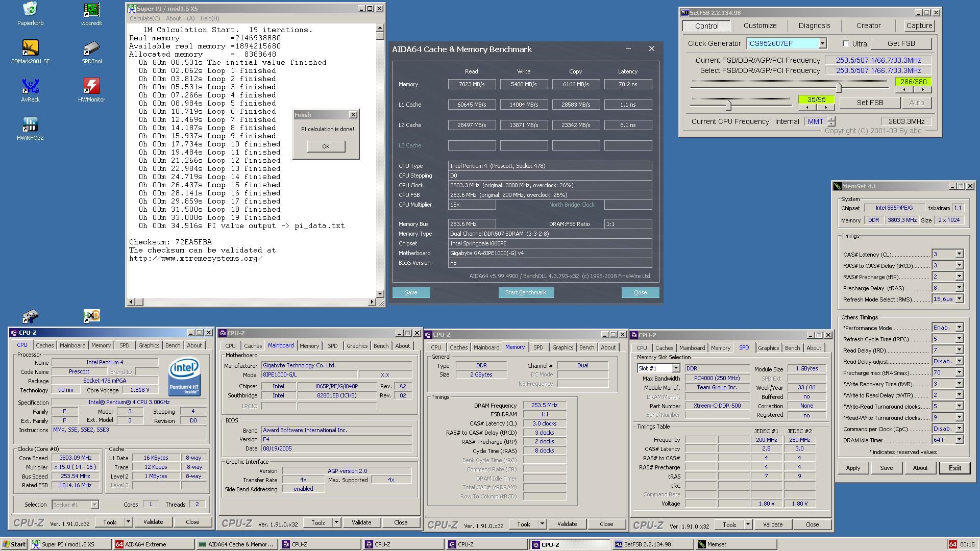Enable the Ultra checkbox in SetFSB
The height and width of the screenshot is (551, 980).
coord(846,44)
